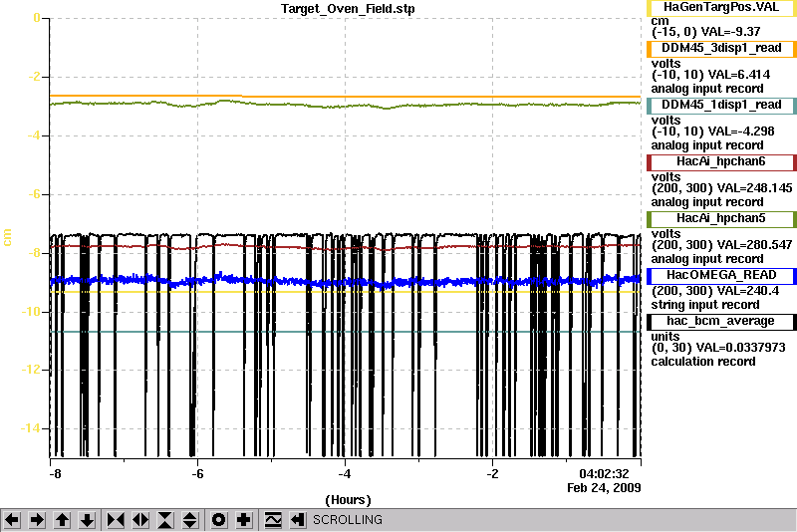797x532 pixels.
Task: Select the DDM45_3disp1_read legend entry
Action: point(721,48)
